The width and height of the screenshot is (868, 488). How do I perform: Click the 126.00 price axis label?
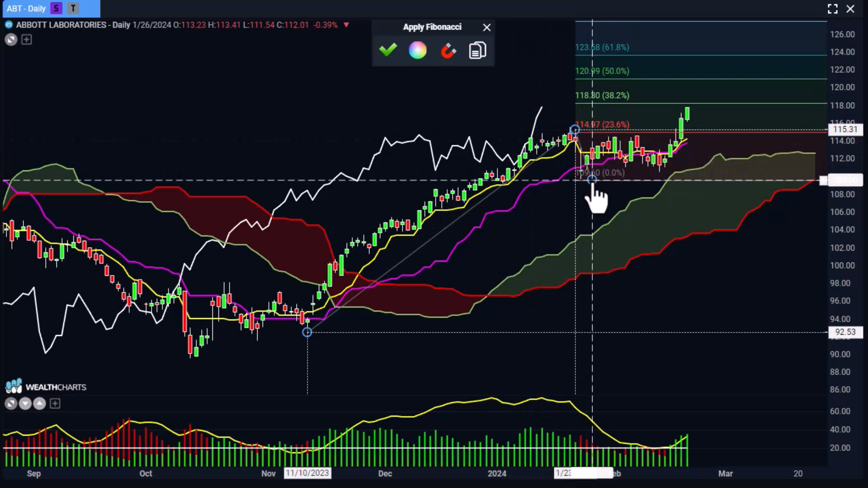[x=842, y=34]
